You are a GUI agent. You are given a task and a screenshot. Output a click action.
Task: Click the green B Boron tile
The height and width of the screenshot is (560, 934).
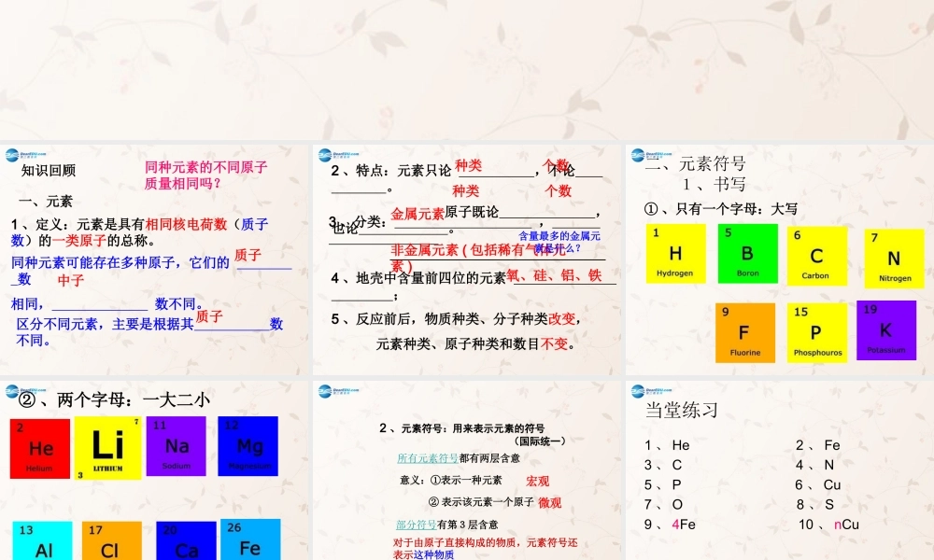[x=745, y=252]
